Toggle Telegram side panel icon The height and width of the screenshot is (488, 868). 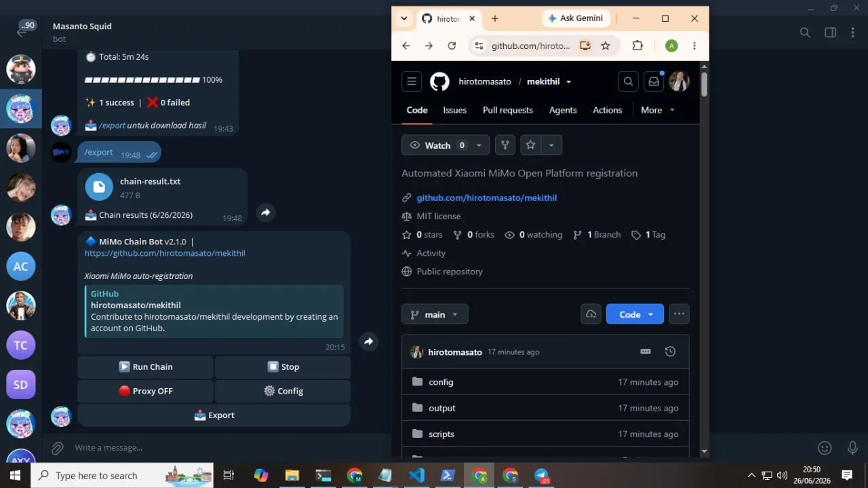pyautogui.click(x=830, y=33)
